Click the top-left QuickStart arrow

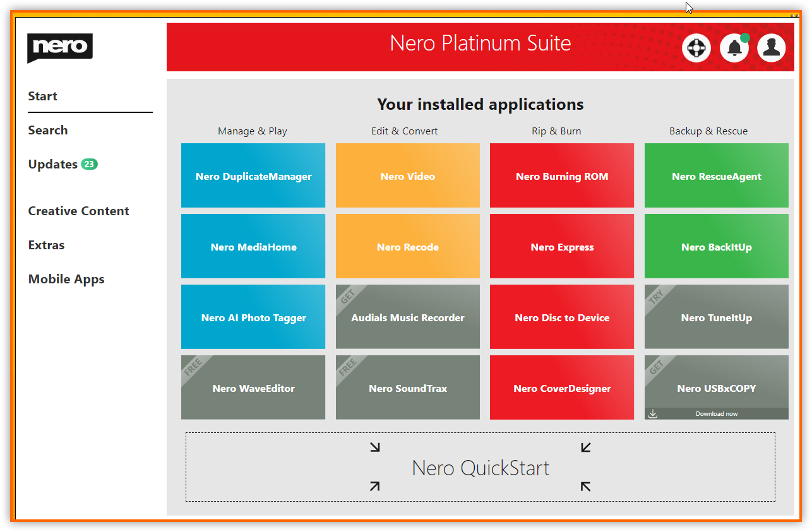375,447
